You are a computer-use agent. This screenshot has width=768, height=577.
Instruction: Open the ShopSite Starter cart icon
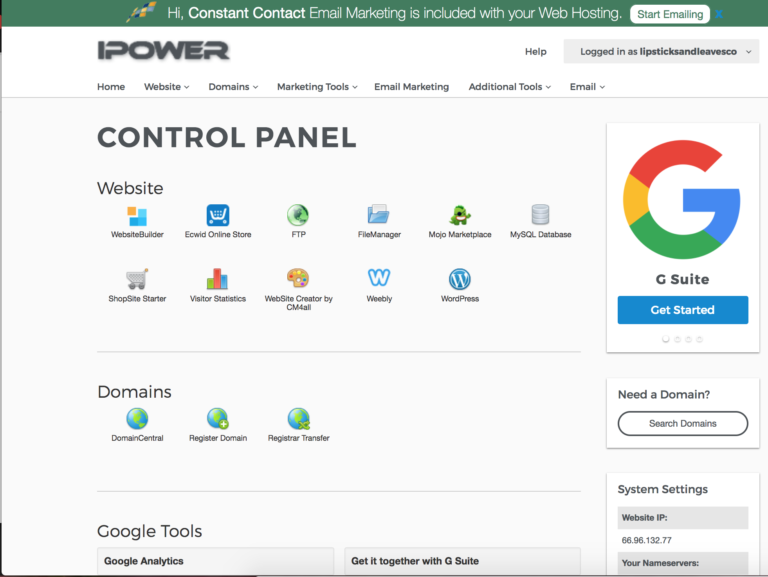137,279
